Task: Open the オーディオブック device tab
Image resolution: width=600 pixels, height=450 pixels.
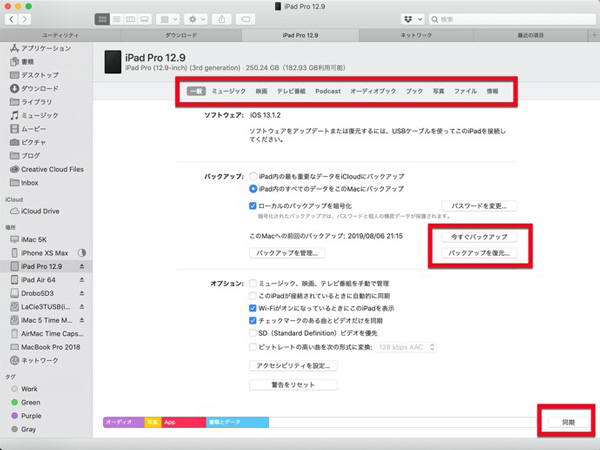Action: (x=373, y=91)
